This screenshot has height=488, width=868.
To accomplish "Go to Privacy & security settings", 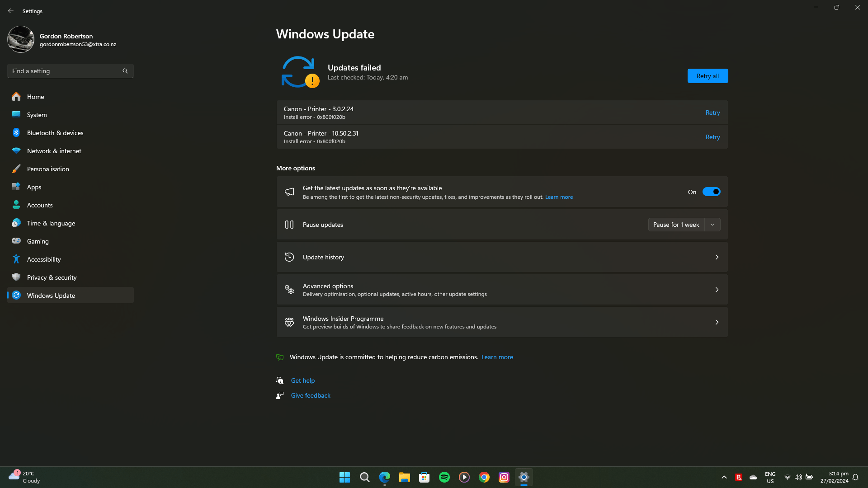I will 52,277.
